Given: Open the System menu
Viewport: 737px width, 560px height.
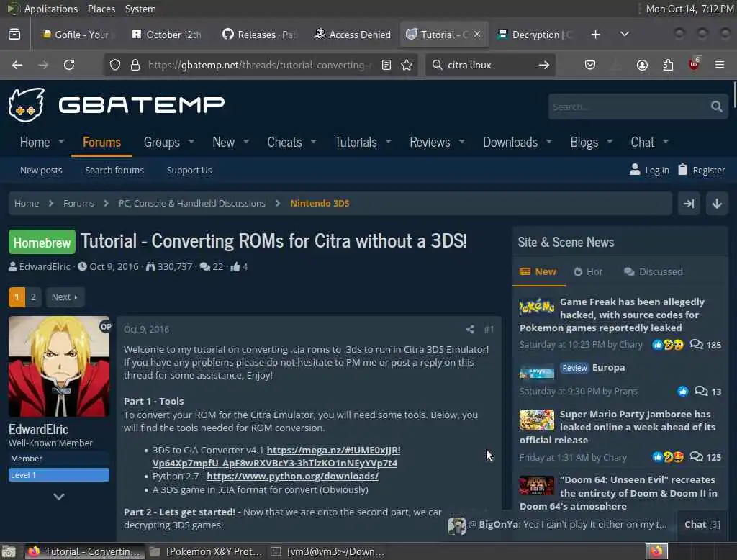Looking at the screenshot, I should 140,9.
